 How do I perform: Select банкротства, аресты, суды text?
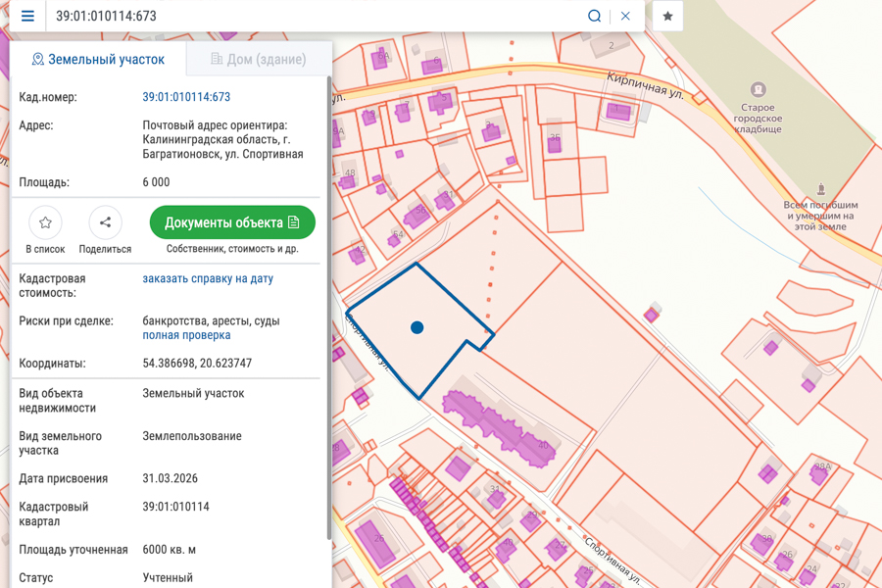[x=211, y=321]
